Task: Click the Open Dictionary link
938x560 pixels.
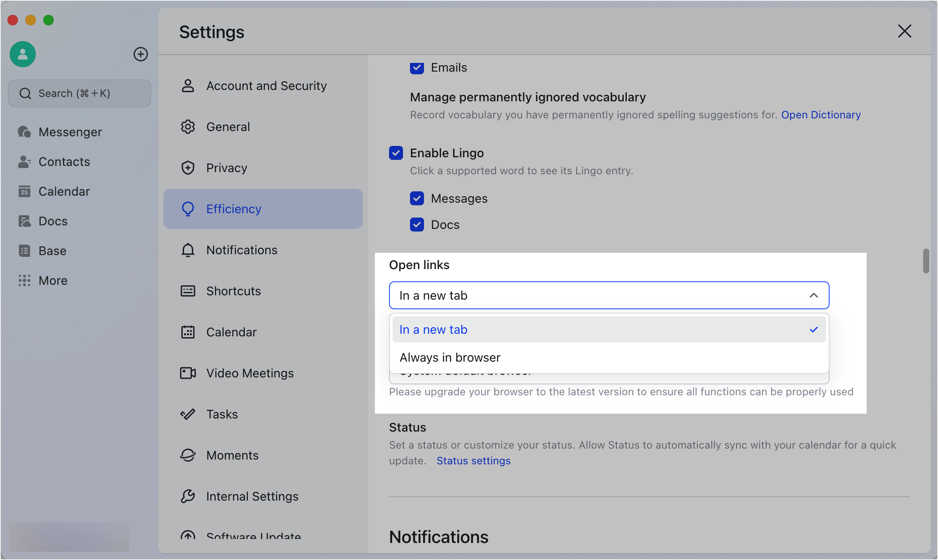Action: 821,114
